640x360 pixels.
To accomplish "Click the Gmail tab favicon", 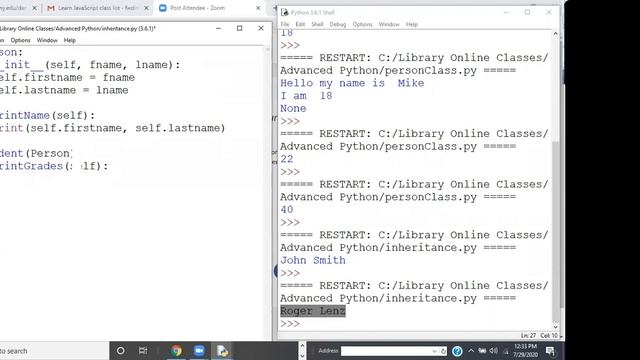I will 51,8.
